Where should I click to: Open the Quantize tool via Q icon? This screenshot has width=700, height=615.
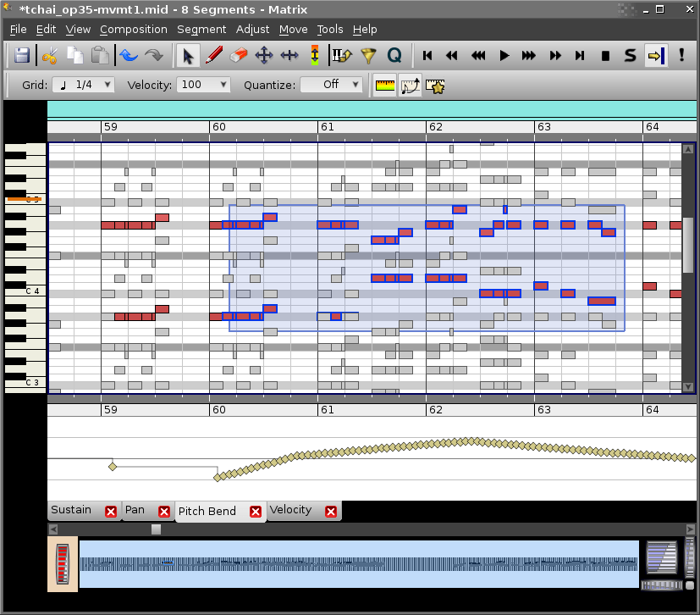click(394, 55)
